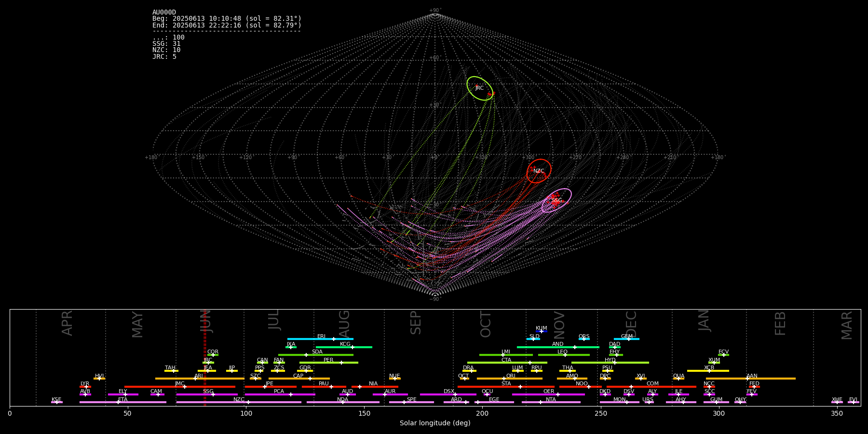The width and height of the screenshot is (868, 434).
Task: Click the 100 tick on solar longitude axis
Action: coord(246,414)
